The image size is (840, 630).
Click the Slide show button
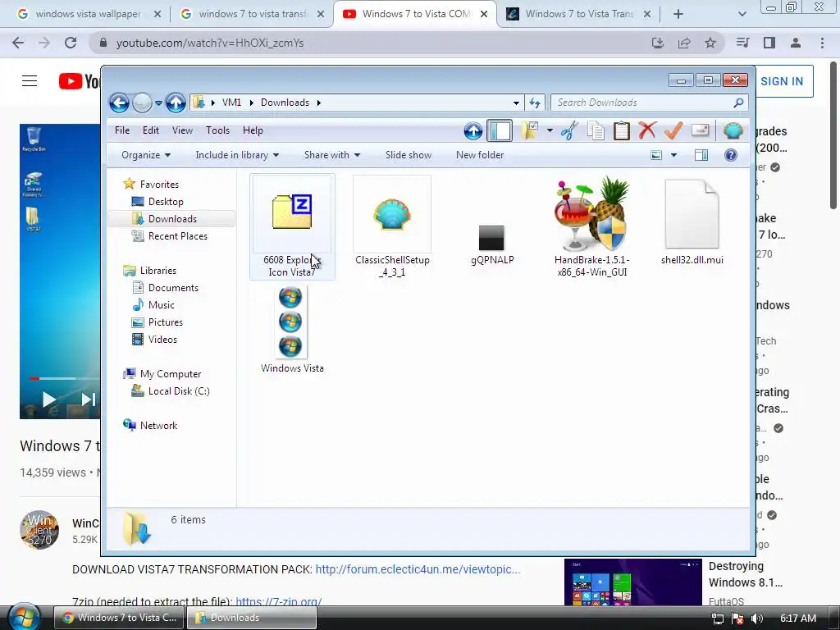tap(409, 155)
